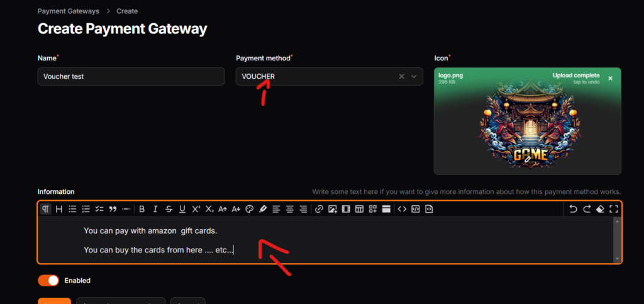Insert a hyperlink using the link icon

coord(319,209)
